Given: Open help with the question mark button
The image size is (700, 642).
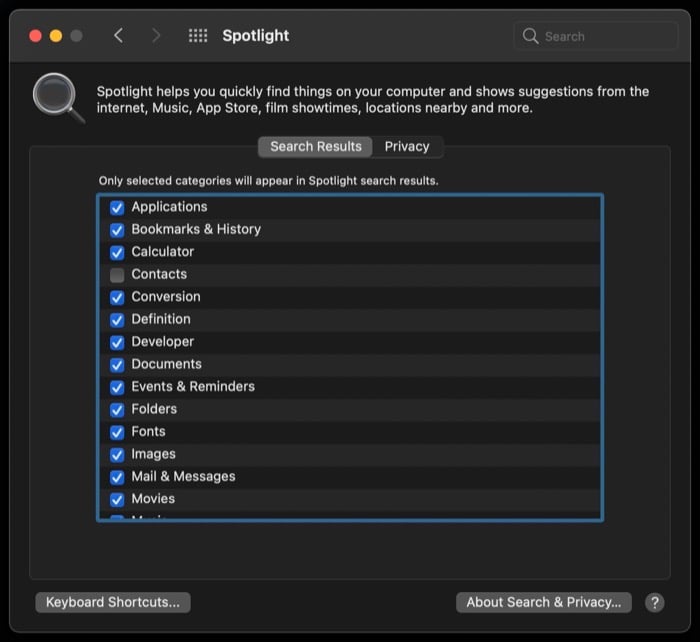Looking at the screenshot, I should click(x=654, y=603).
